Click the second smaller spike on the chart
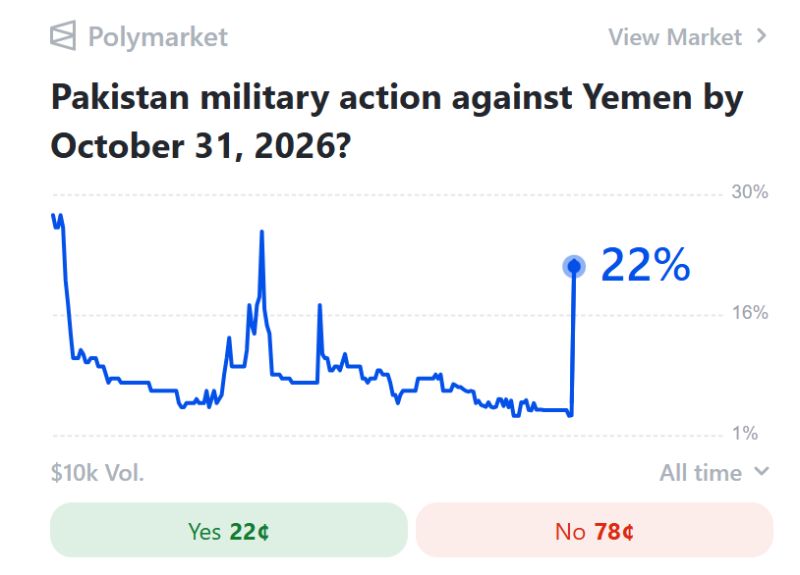 click(x=319, y=306)
